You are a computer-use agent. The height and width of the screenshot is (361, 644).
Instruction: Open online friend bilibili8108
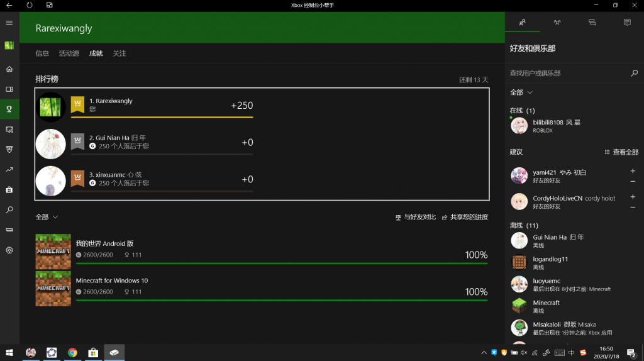[574, 126]
